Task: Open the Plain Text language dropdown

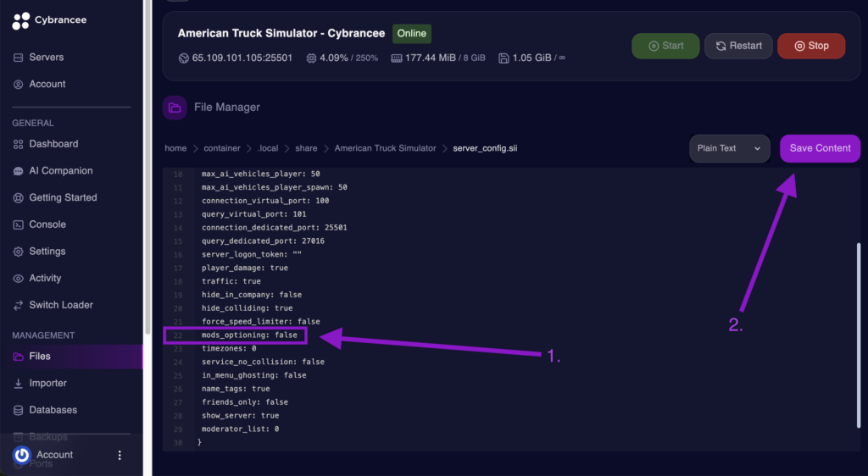Action: click(729, 148)
